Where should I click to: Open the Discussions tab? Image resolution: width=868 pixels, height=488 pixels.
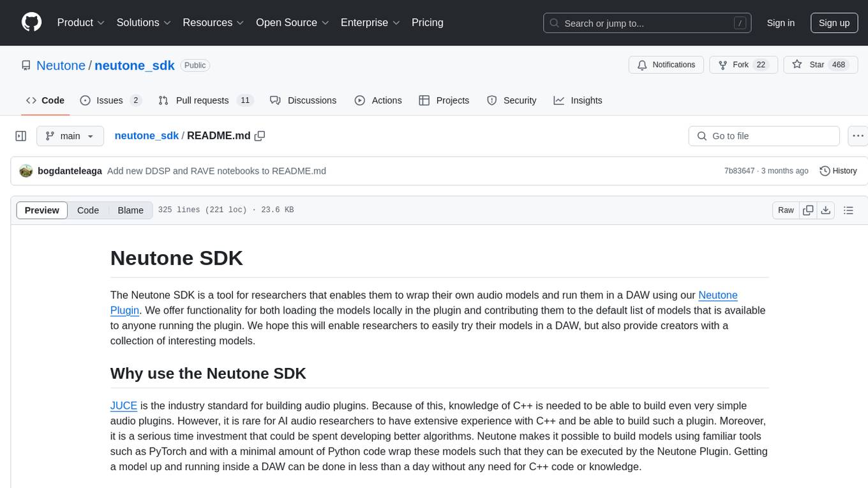[303, 100]
